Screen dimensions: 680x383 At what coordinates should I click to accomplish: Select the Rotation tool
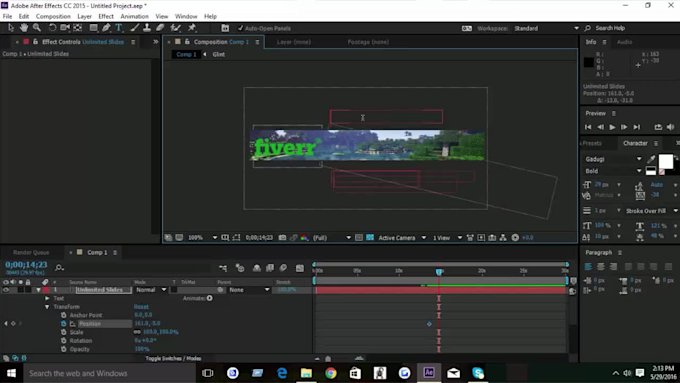52,28
